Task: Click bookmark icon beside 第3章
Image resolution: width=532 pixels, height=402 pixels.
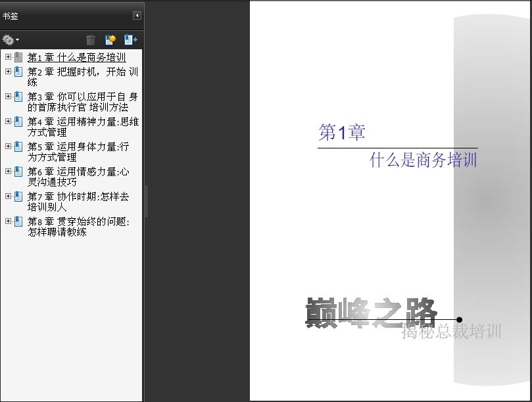Action: pyautogui.click(x=18, y=97)
